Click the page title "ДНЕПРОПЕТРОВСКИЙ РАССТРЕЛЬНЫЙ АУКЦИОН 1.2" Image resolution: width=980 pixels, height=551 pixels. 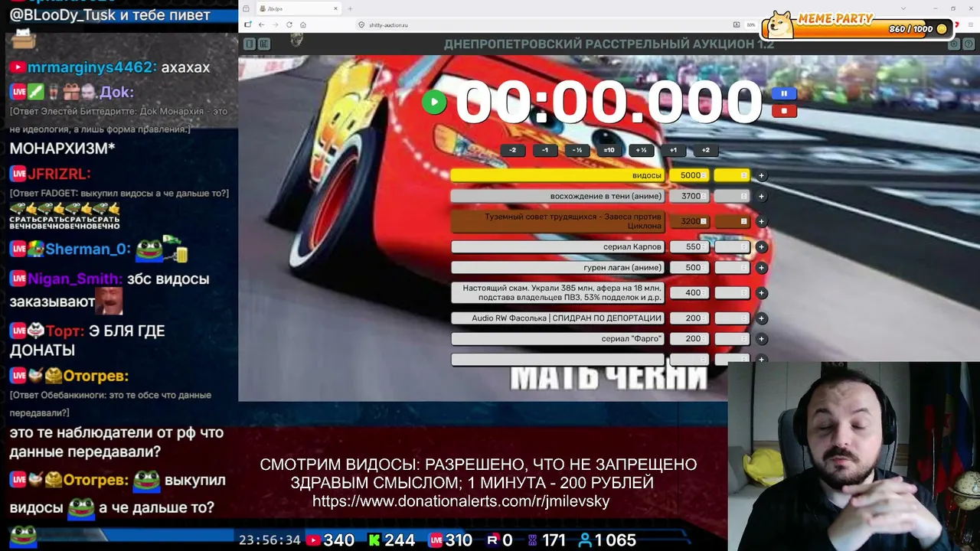pos(609,44)
